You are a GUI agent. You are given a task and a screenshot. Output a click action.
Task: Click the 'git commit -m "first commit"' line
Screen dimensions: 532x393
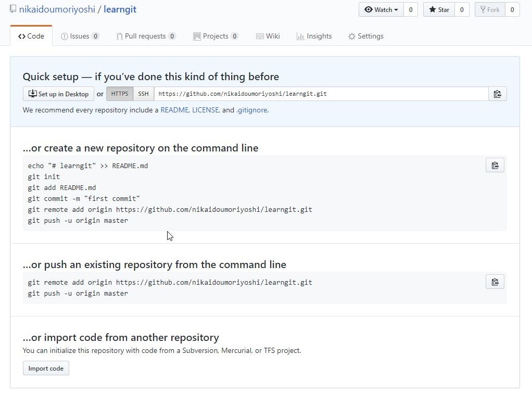pos(84,198)
